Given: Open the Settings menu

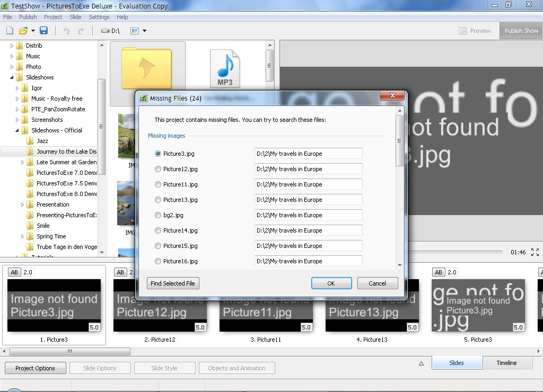Looking at the screenshot, I should (x=99, y=17).
